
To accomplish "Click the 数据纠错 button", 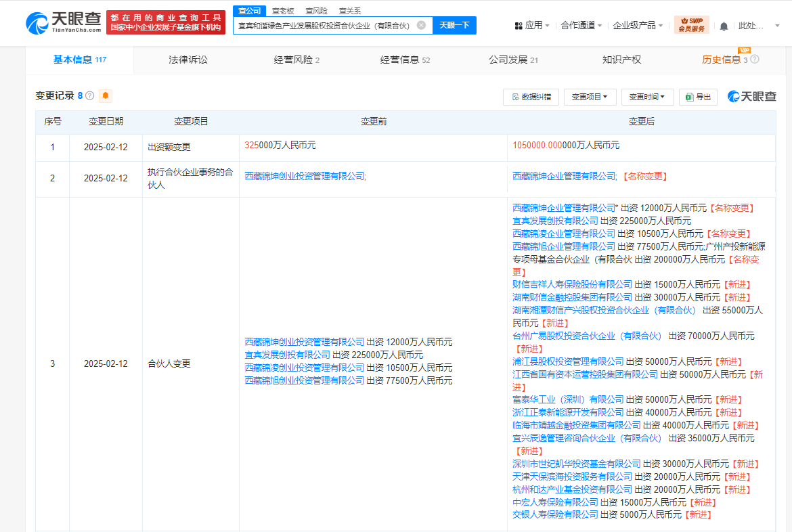I will coord(531,97).
